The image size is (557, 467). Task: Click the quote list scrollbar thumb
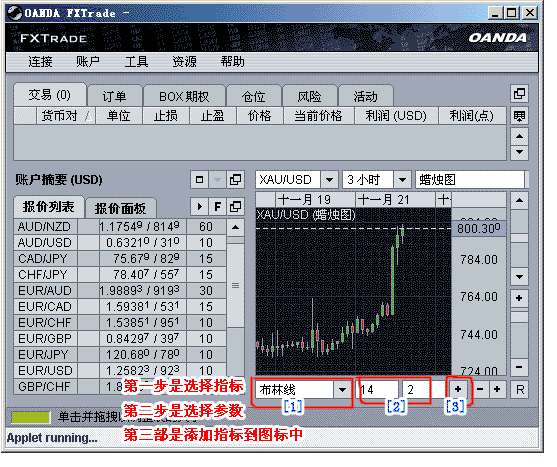236,285
